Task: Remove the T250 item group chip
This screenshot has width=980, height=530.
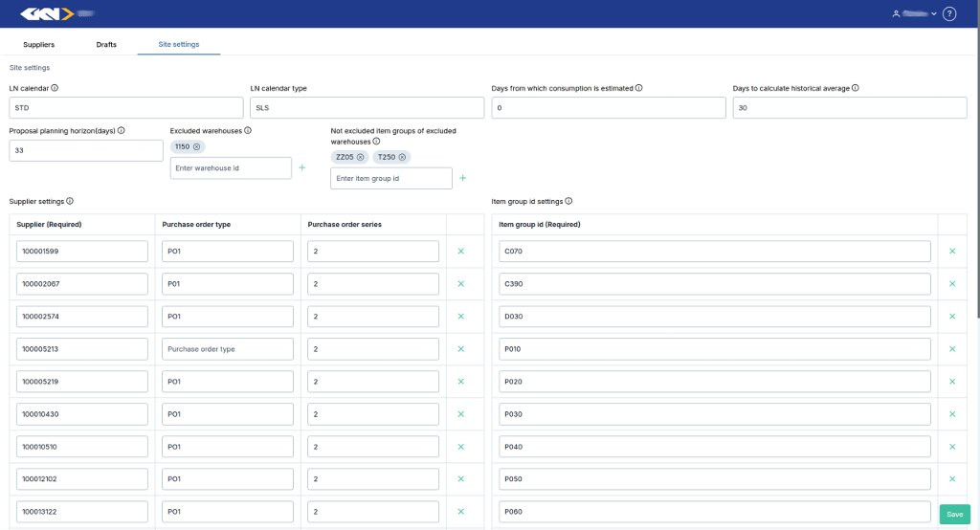Action: click(403, 157)
